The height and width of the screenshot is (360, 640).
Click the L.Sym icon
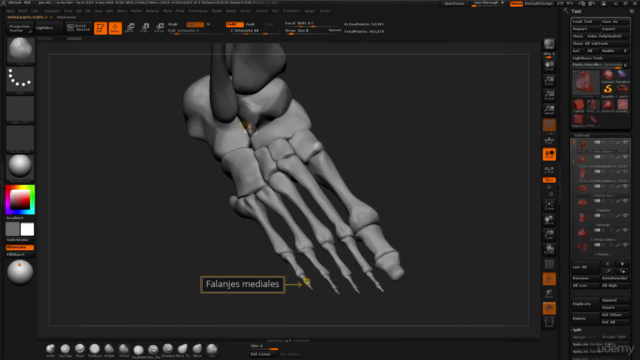pos(549,169)
